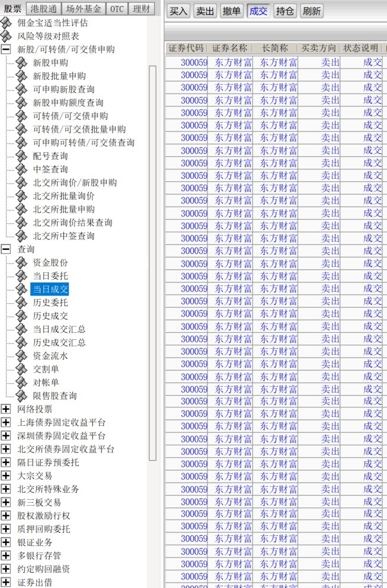Image resolution: width=387 pixels, height=588 pixels.
Task: Switch to the 理财 tab
Action: coord(142,9)
